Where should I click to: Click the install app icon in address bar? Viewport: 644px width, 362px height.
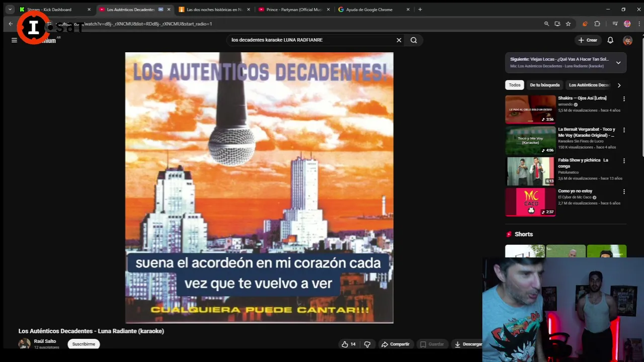click(x=557, y=24)
